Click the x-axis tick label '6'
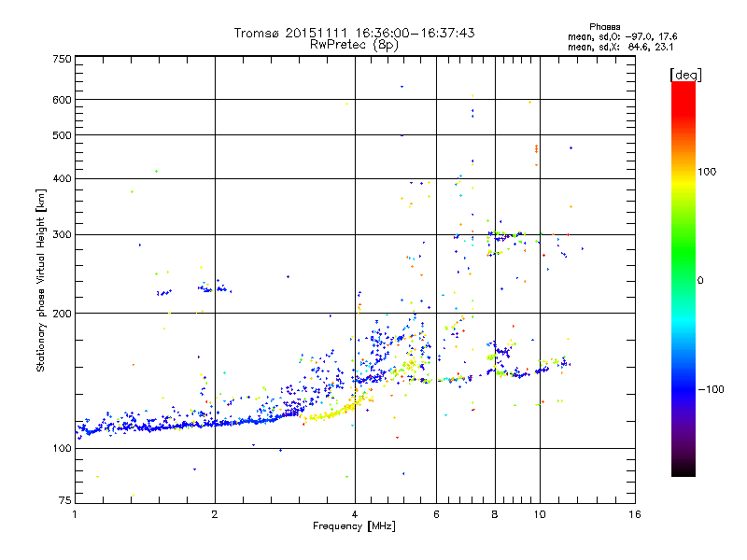This screenshot has width=747, height=560. click(436, 514)
